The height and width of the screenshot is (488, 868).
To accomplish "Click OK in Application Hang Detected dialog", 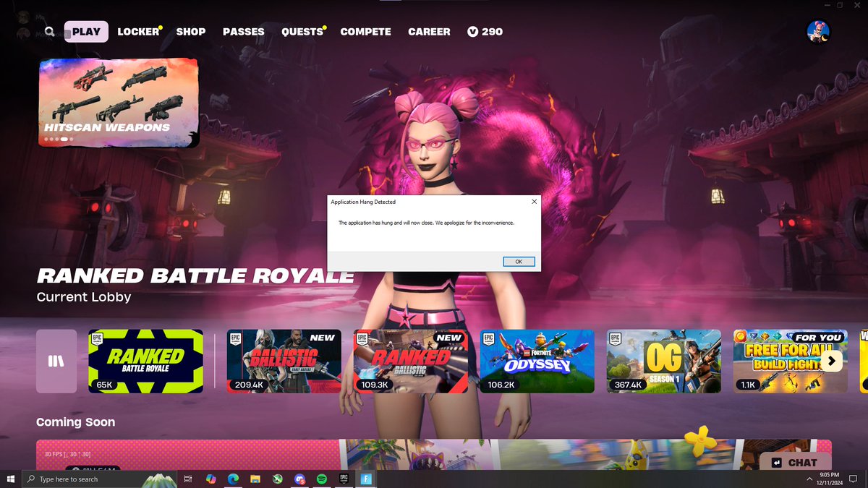I will [x=519, y=262].
